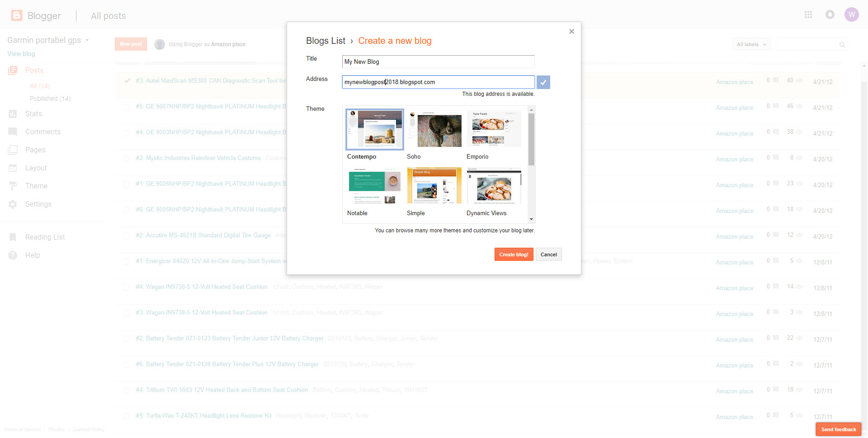Click the search magnifier icon
The width and height of the screenshot is (868, 438).
(x=842, y=45)
